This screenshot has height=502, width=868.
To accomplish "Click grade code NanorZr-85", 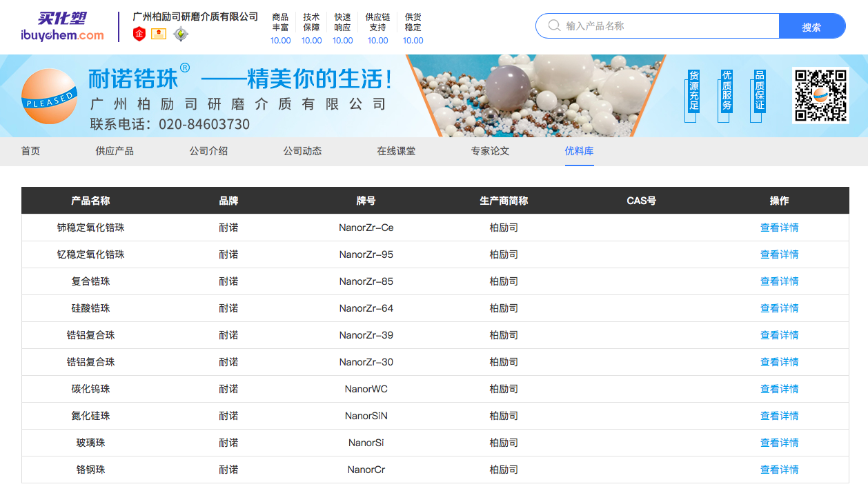I will pos(366,281).
